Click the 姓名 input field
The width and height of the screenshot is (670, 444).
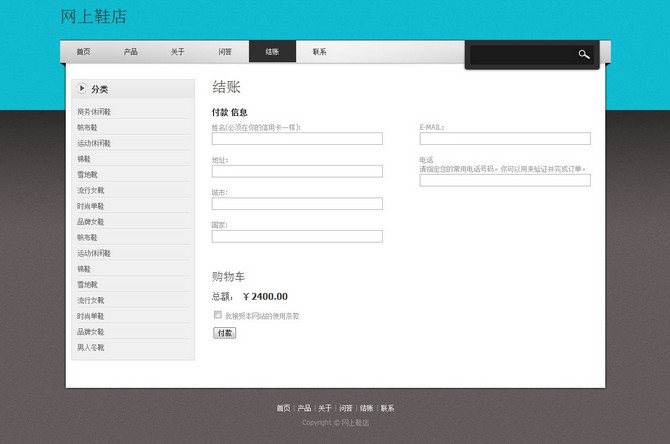click(297, 139)
